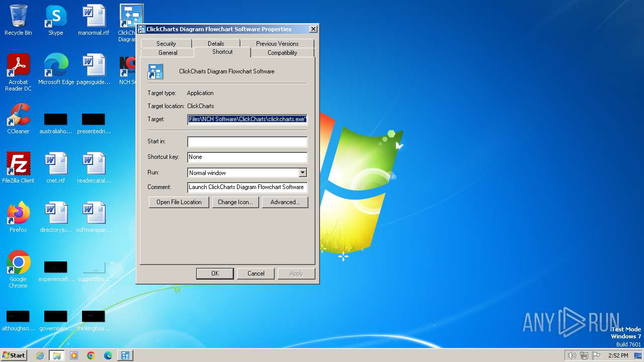Confirm with the OK button
Image resolution: width=644 pixels, height=362 pixels.
(215, 274)
